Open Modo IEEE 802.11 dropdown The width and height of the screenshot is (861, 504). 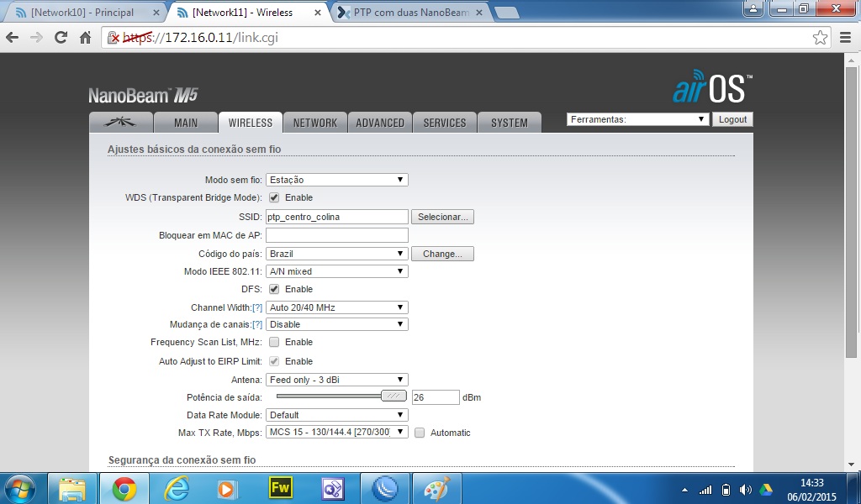(337, 271)
